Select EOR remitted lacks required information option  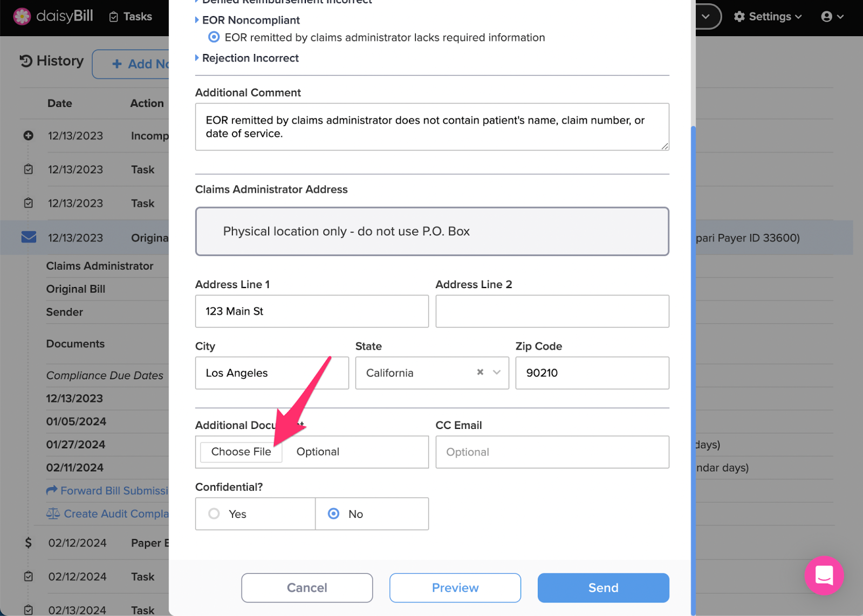point(214,37)
